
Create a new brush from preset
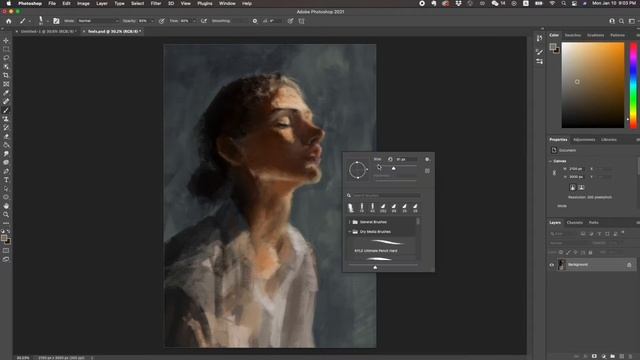click(427, 171)
